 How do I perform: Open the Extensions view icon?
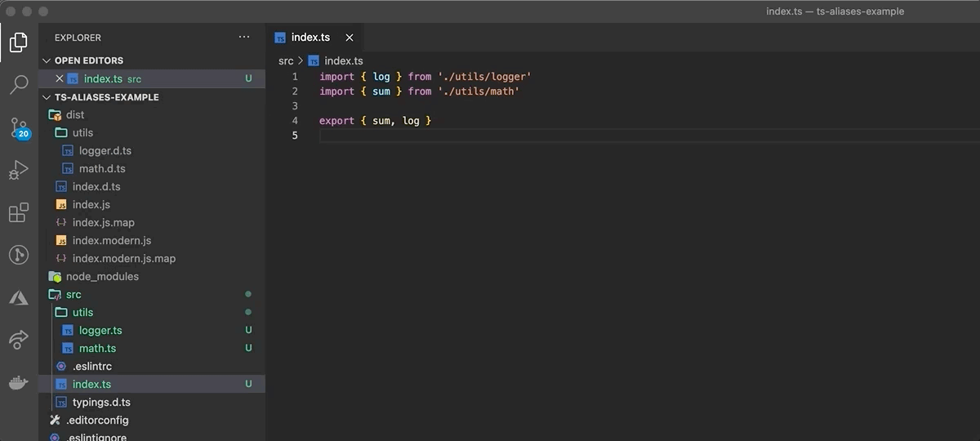coord(19,213)
